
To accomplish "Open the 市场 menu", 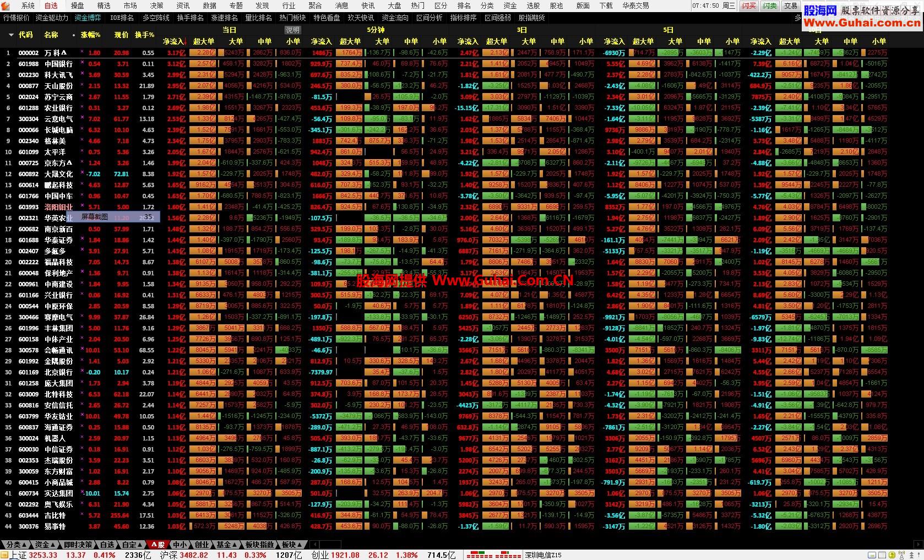I will click(x=131, y=6).
